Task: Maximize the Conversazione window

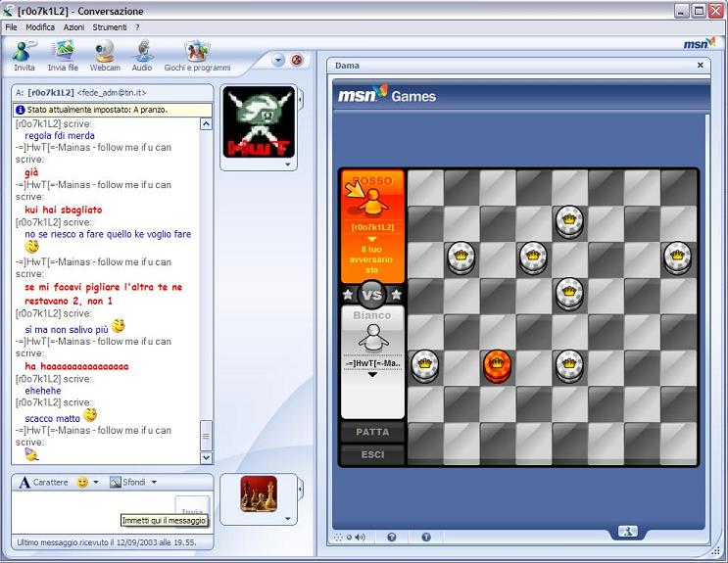Action: coord(699,11)
